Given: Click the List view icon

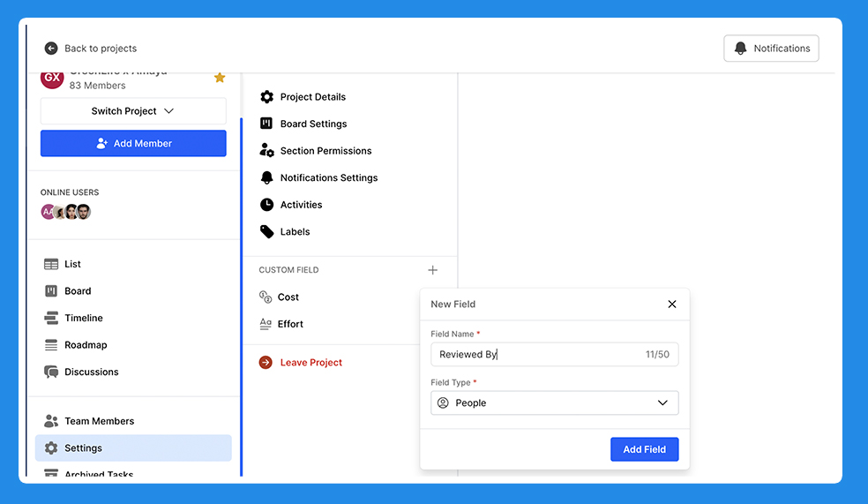Looking at the screenshot, I should pyautogui.click(x=51, y=264).
